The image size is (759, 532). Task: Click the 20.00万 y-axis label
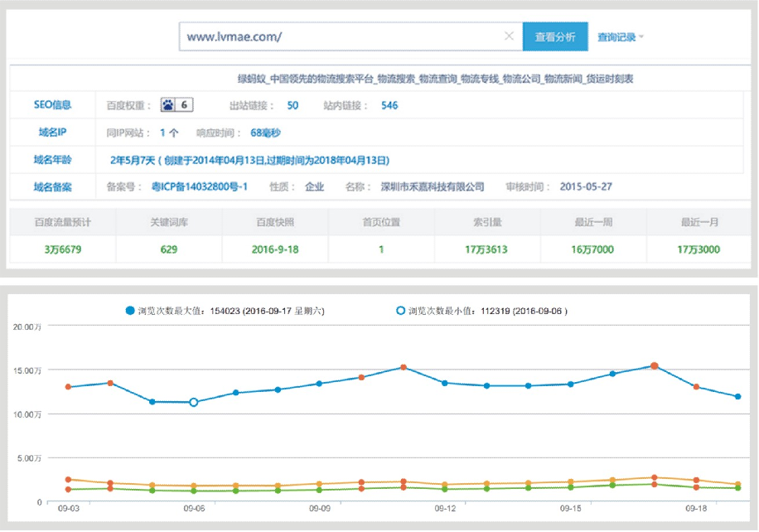click(27, 327)
